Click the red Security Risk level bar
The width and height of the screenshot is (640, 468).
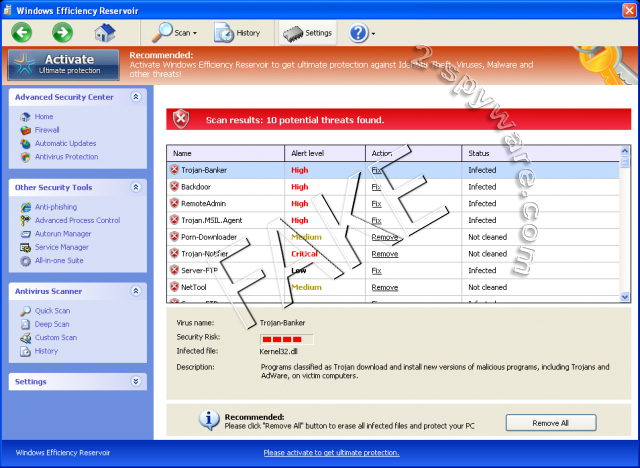(287, 339)
